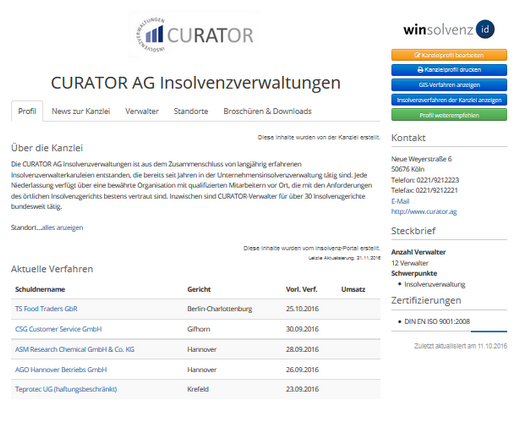This screenshot has height=426, width=519.
Task: Click the winsolvenz id logo
Action: [x=449, y=29]
